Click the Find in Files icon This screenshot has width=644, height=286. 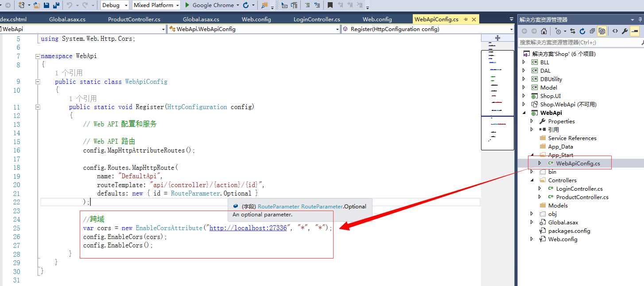pyautogui.click(x=264, y=5)
